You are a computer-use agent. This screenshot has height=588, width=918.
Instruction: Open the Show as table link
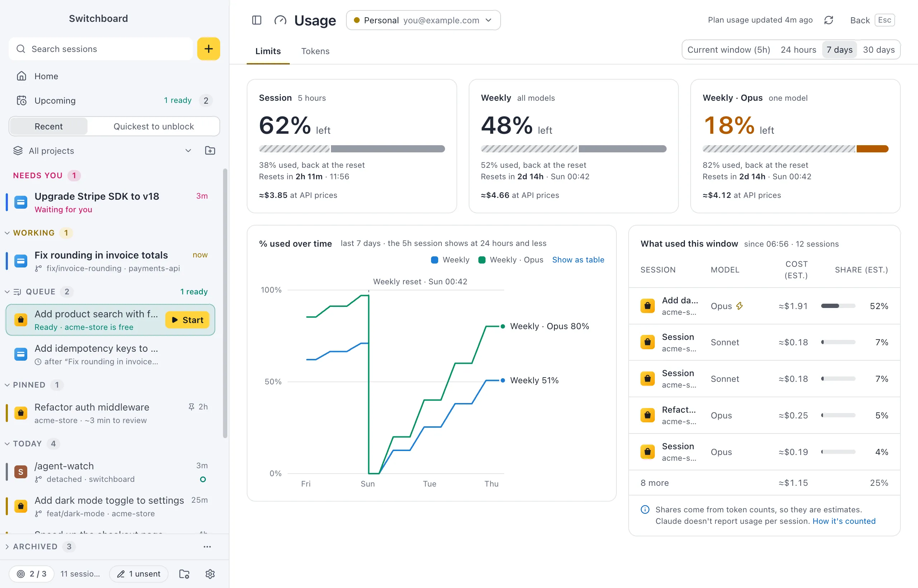pyautogui.click(x=578, y=260)
